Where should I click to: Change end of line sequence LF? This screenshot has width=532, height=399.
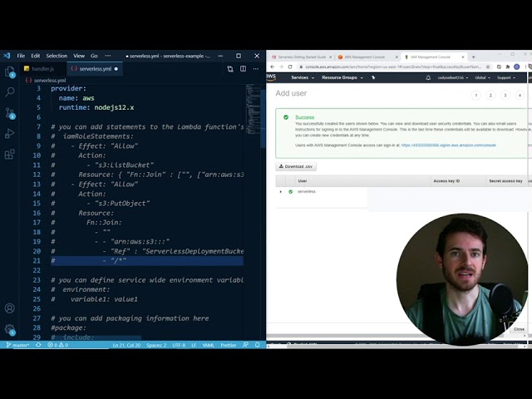[x=194, y=345]
